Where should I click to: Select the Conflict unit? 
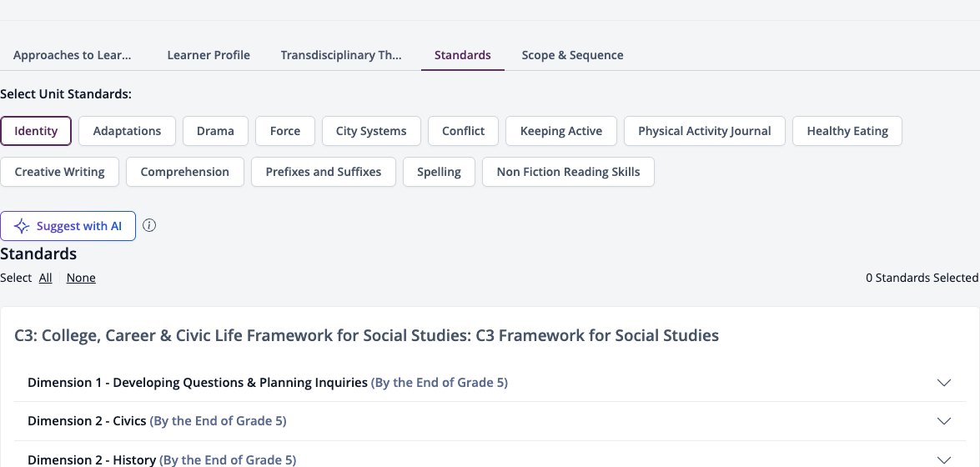[x=463, y=131]
